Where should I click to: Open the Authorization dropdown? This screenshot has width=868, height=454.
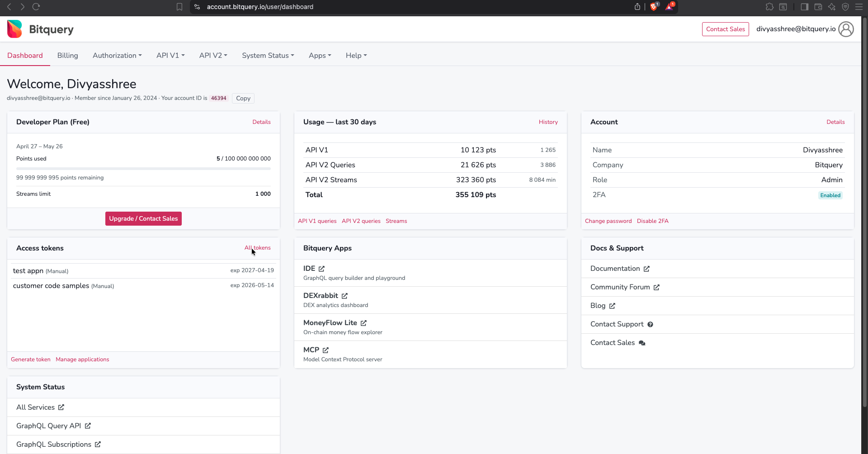117,55
